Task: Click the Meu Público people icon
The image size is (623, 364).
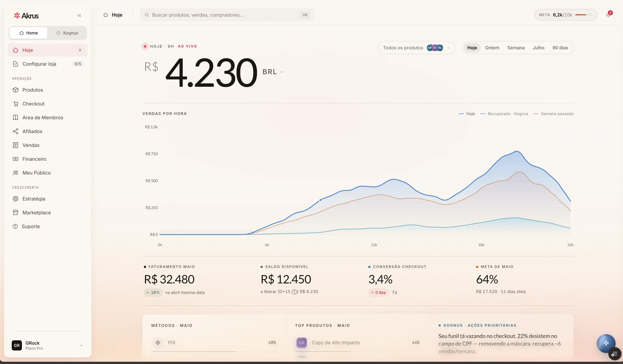Action: pyautogui.click(x=16, y=173)
